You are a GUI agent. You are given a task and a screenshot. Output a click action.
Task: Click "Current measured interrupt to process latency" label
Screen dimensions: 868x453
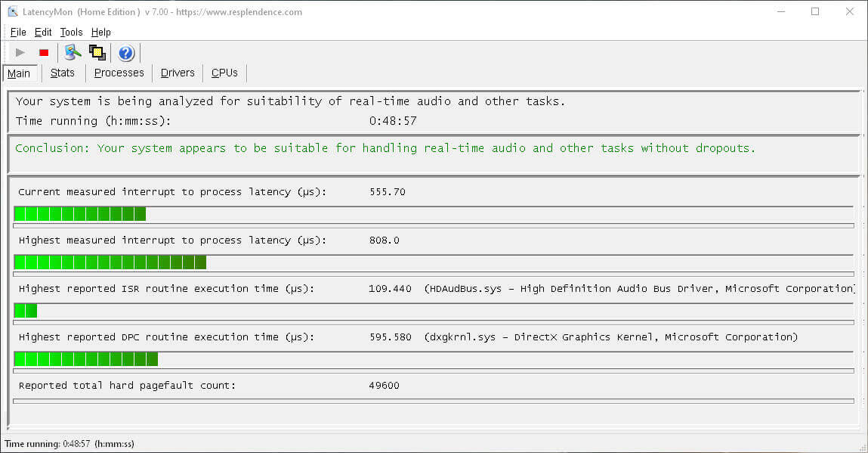172,192
